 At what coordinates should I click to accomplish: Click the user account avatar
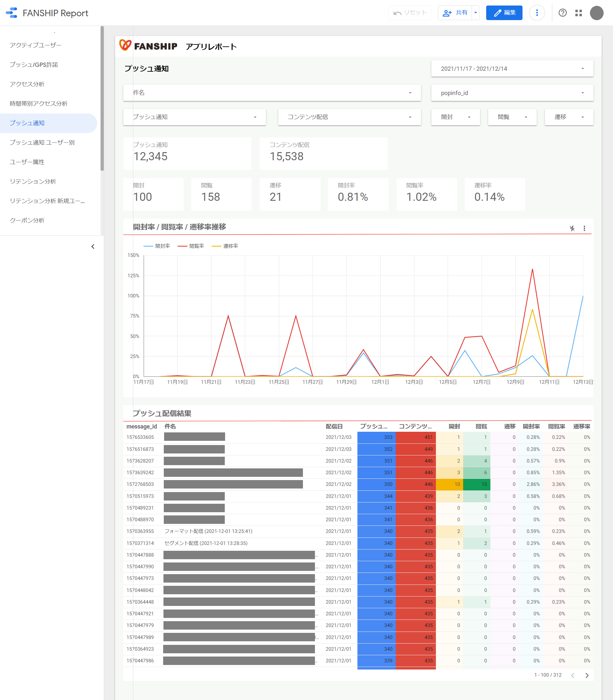click(596, 13)
